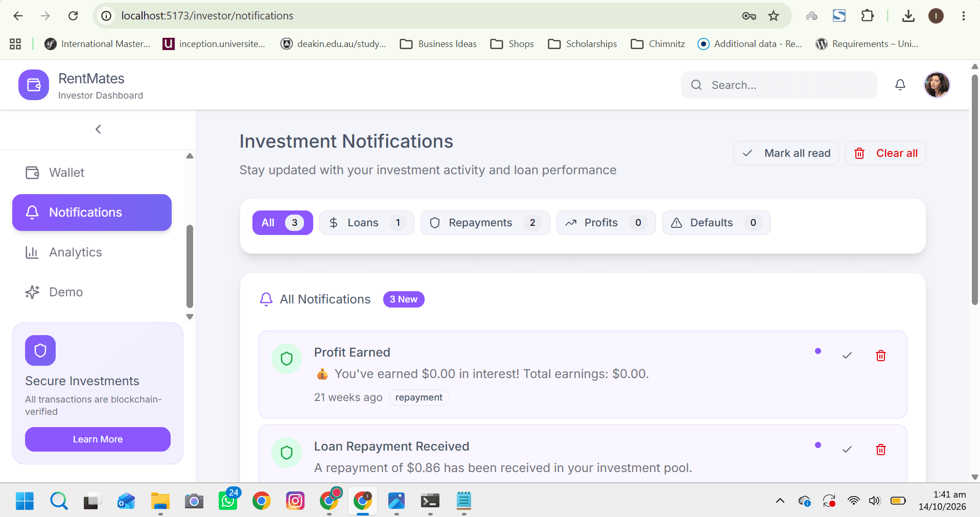Delete the Profit Earned notification
The height and width of the screenshot is (517, 980).
881,356
